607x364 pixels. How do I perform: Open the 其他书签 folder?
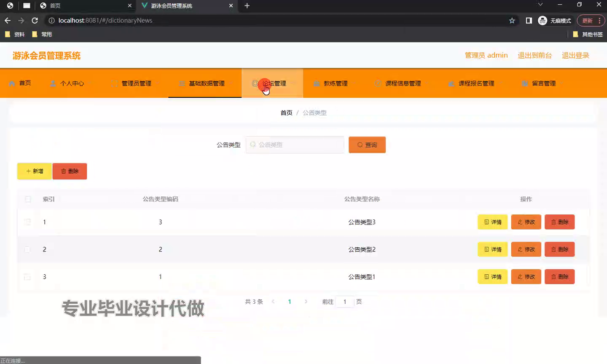pos(588,35)
